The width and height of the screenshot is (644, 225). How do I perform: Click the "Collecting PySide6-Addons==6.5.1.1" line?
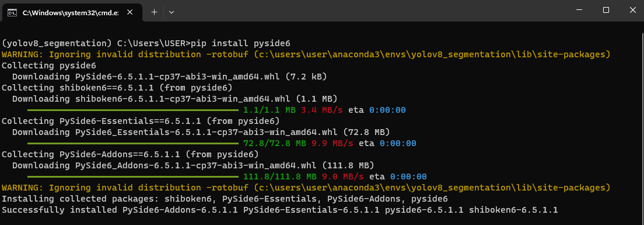[x=129, y=154]
